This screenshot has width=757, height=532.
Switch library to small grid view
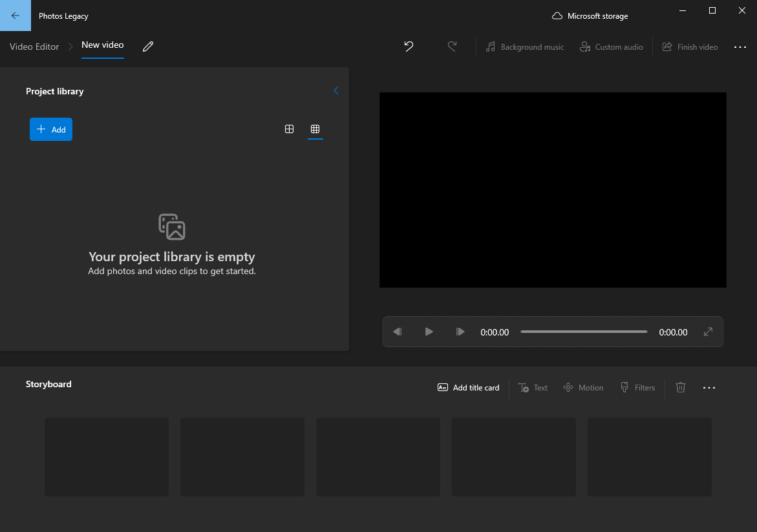[315, 129]
